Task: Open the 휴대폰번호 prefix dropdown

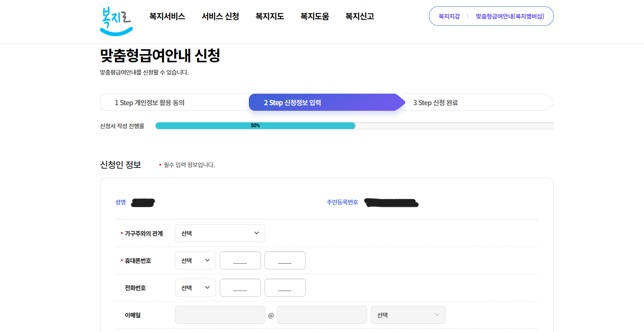Action: (x=196, y=260)
